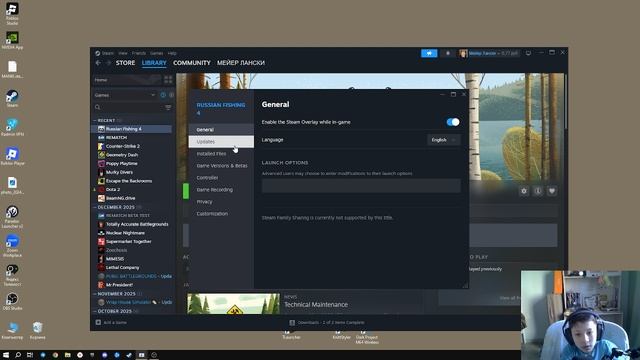This screenshot has height=360, width=640.
Task: Select the Game Recording properties tab
Action: [x=221, y=190]
